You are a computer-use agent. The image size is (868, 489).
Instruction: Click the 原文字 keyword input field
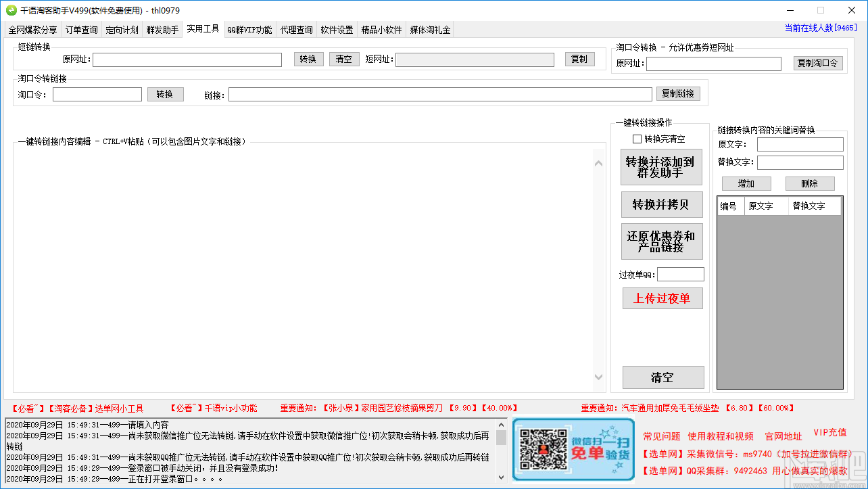pyautogui.click(x=800, y=145)
